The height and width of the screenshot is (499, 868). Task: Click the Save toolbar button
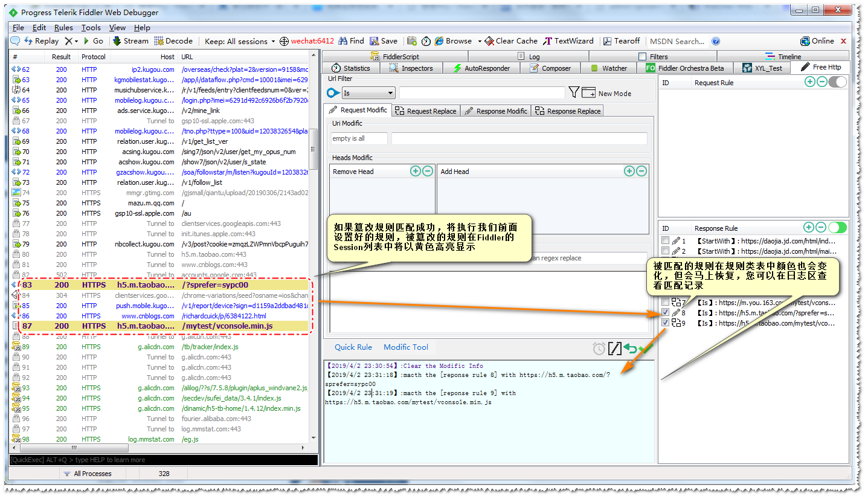pos(384,41)
